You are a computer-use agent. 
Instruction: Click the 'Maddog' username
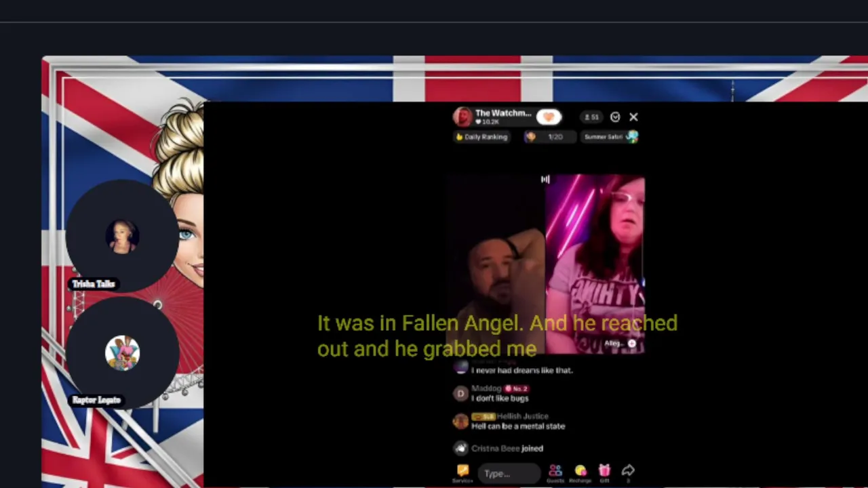coord(486,388)
